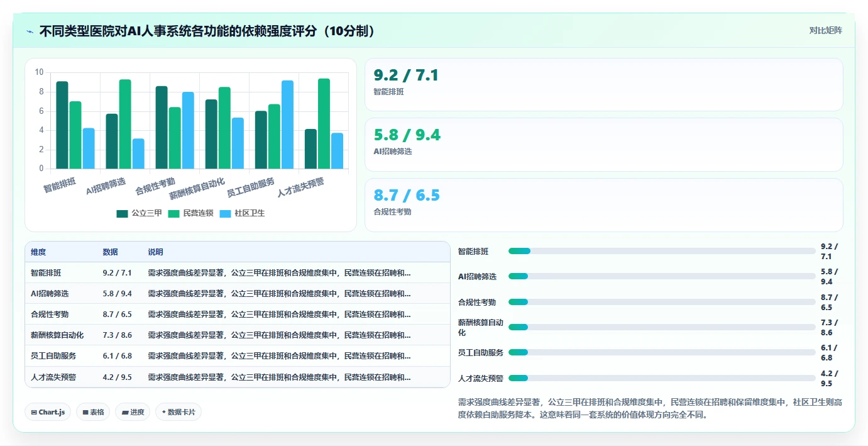Screen dimensions: 868x446
Task: Click the 7.3 / 8.6 value beside the progress bar
Action: pos(830,327)
